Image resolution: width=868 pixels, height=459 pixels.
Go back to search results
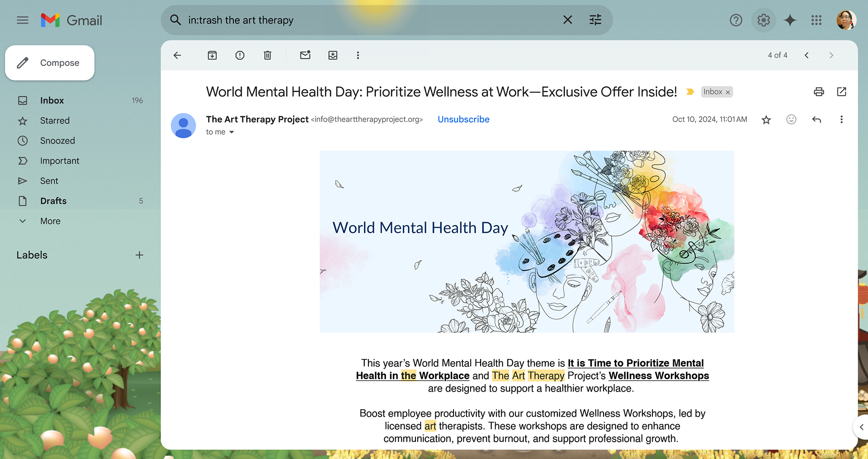click(x=177, y=55)
